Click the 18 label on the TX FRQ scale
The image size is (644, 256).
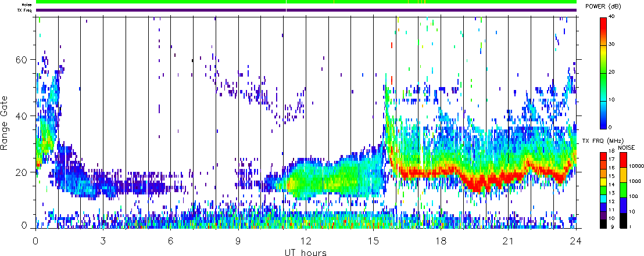(612, 150)
